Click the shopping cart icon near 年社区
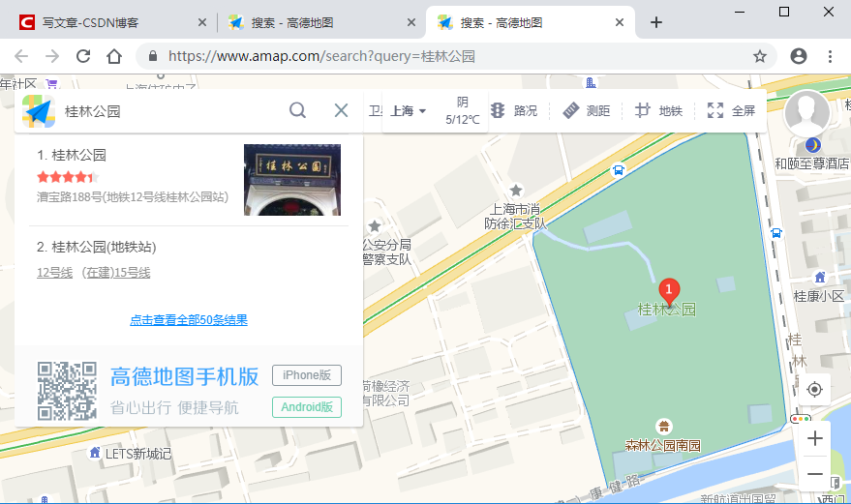The height and width of the screenshot is (504, 851). coord(51,83)
